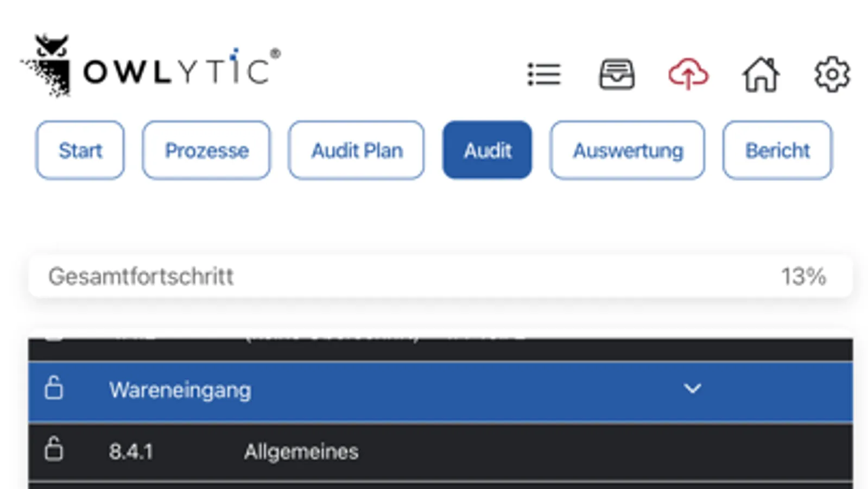Open the Allgemeines entry
This screenshot has height=489, width=868.
(x=301, y=452)
